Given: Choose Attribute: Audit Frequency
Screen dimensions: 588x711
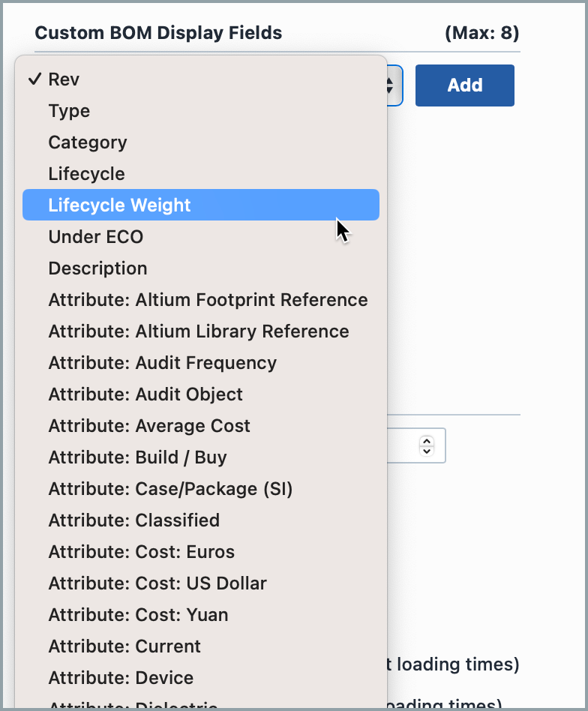Looking at the screenshot, I should 162,363.
